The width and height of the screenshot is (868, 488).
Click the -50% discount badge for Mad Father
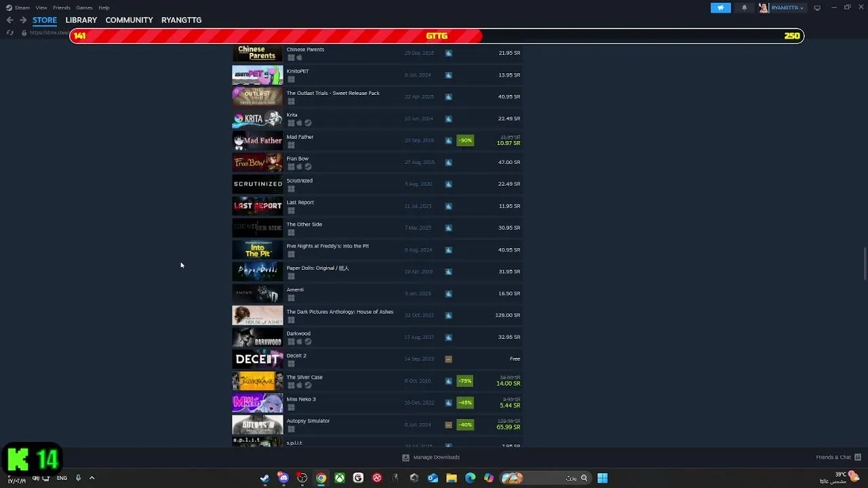[465, 140]
